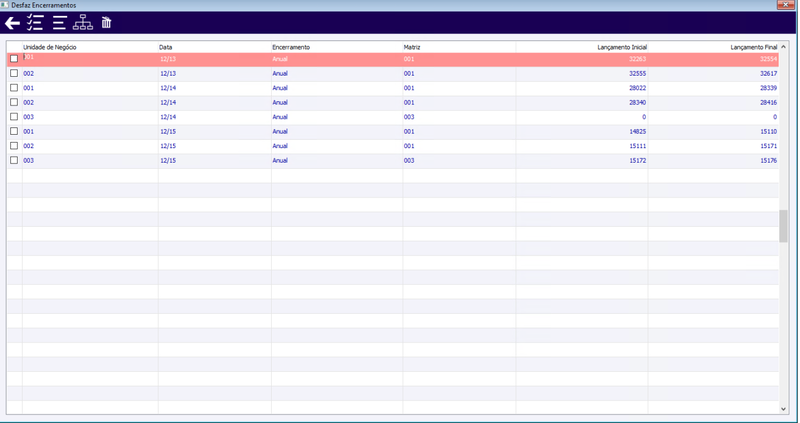Click the vertical scrollbar thumb
This screenshot has width=800, height=423.
[x=783, y=226]
